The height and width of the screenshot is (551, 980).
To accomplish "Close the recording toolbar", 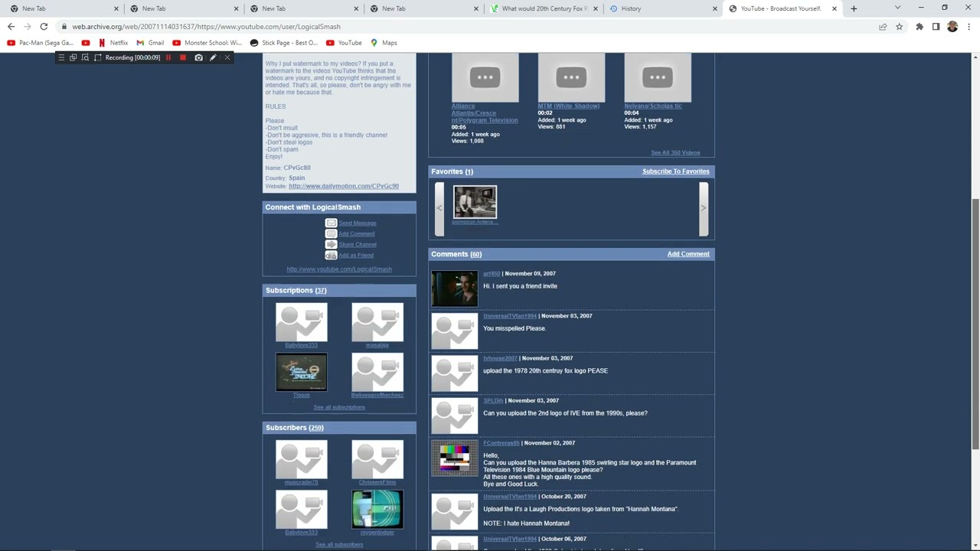I will coord(227,57).
